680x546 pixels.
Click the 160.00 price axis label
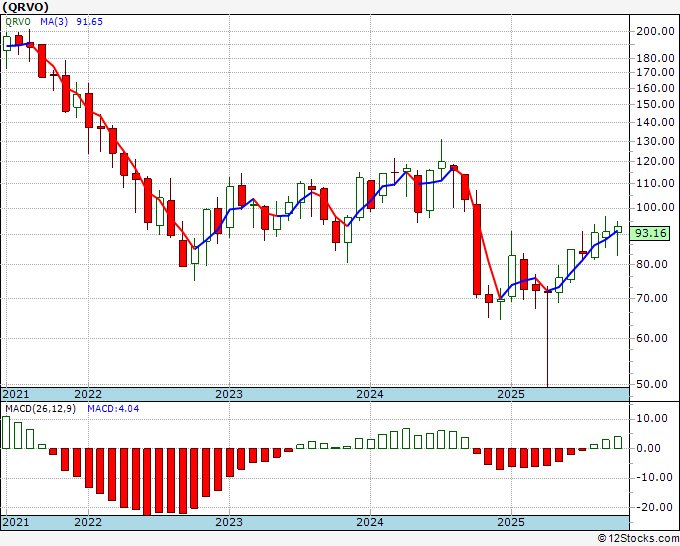point(655,88)
